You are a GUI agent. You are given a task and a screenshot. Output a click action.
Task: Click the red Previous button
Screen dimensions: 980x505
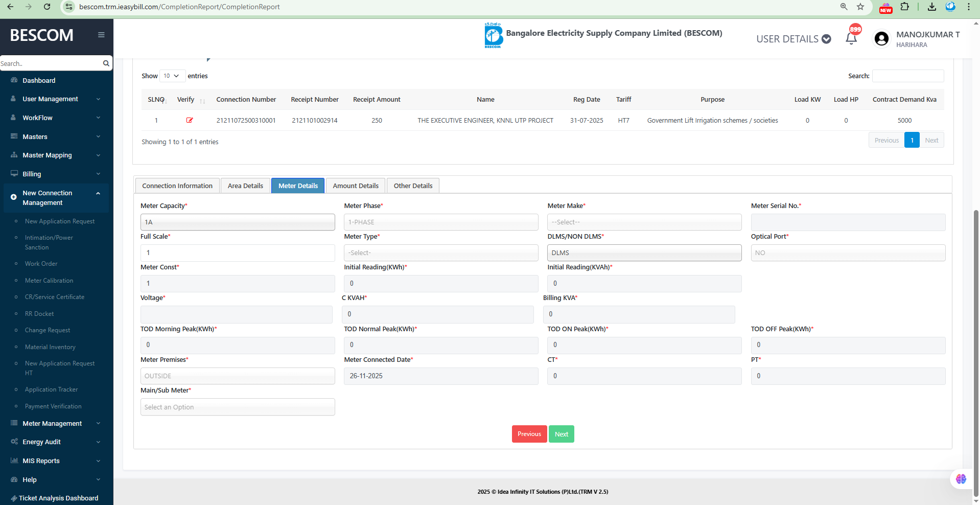click(x=529, y=434)
